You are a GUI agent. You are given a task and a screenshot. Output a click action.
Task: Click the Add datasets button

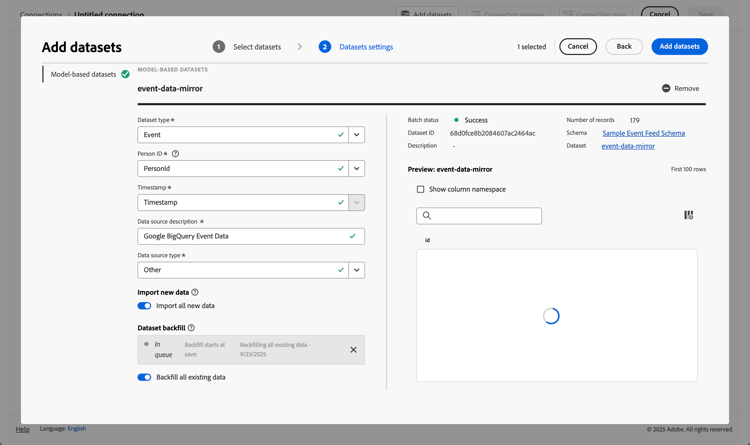tap(679, 47)
